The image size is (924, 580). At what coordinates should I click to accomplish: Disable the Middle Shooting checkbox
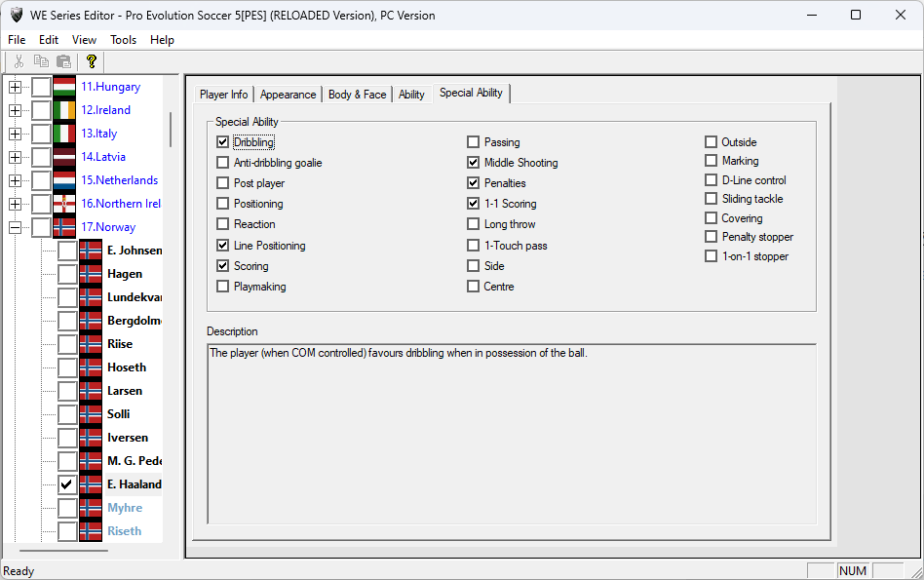[x=473, y=163]
